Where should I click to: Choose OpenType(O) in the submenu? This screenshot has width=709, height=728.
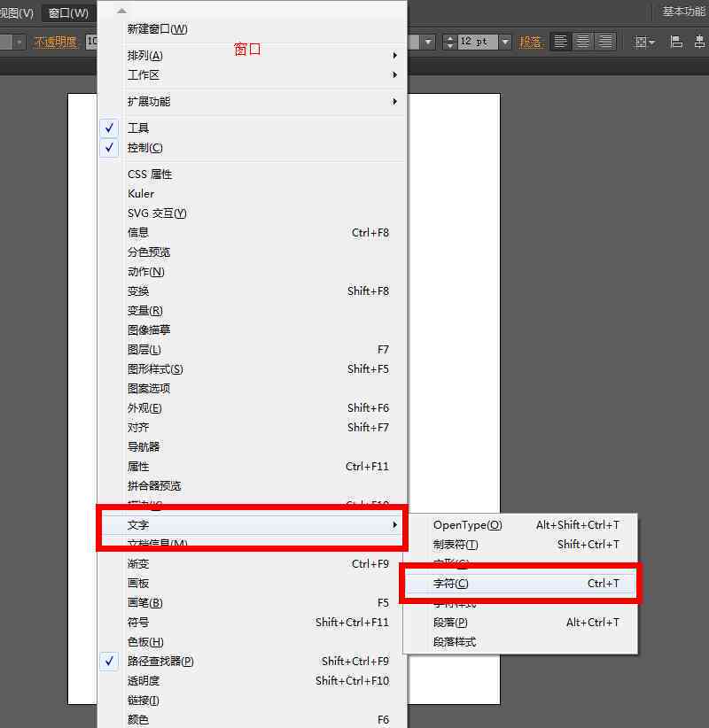[520, 524]
